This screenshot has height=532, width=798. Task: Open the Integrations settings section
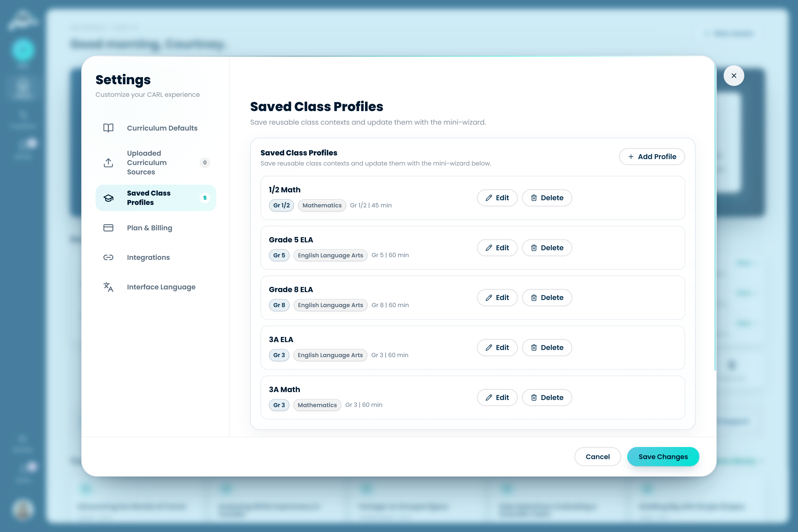[x=156, y=257]
